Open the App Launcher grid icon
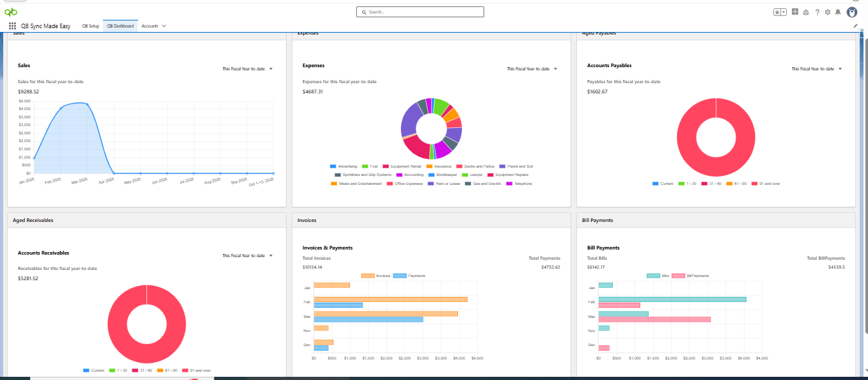The image size is (868, 380). [12, 26]
